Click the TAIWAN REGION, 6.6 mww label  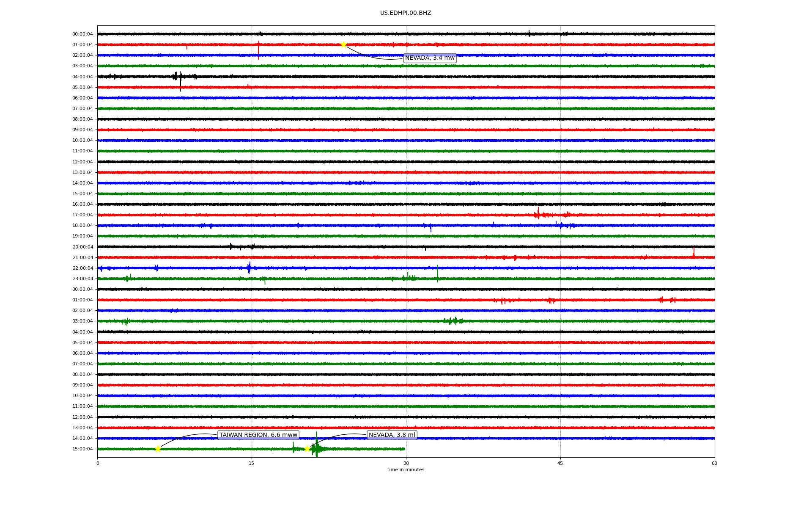click(x=258, y=435)
